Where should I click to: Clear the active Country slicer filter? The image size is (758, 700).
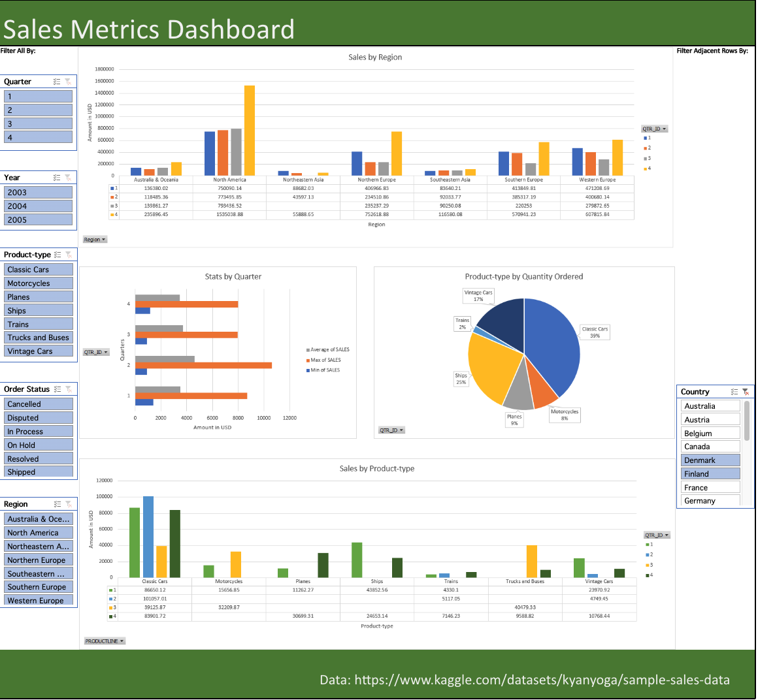click(746, 392)
